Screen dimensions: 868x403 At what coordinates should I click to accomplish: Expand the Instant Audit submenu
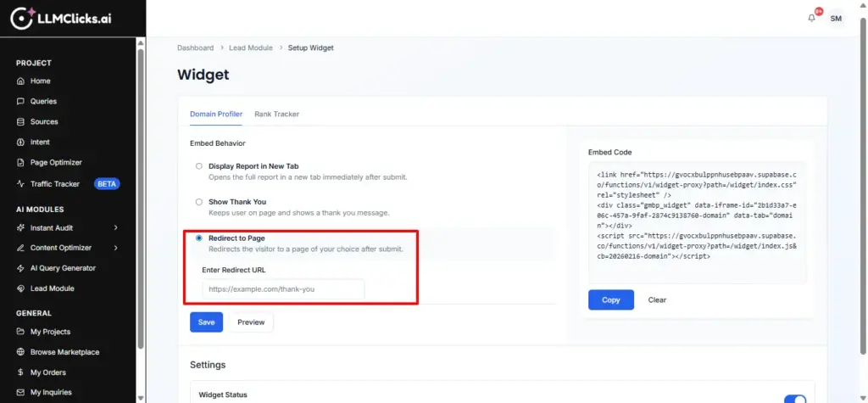[x=115, y=227]
